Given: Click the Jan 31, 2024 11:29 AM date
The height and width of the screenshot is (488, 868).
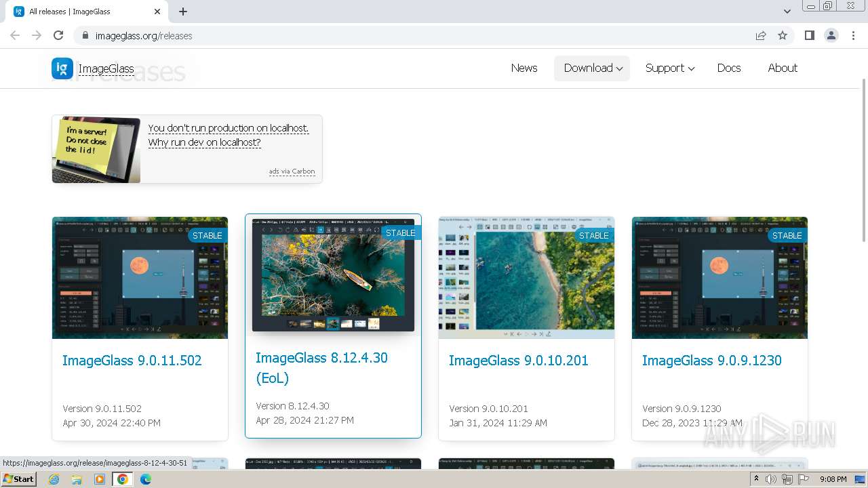Looking at the screenshot, I should click(498, 423).
